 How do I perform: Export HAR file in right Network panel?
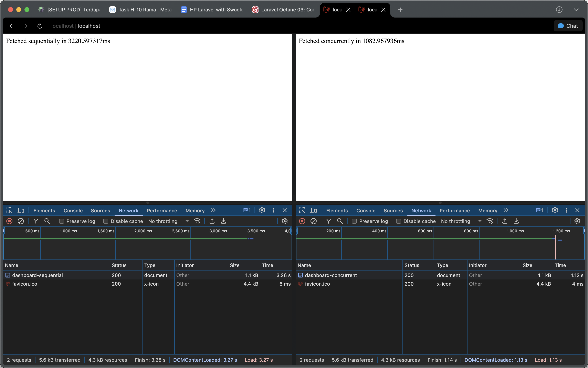click(x=516, y=221)
